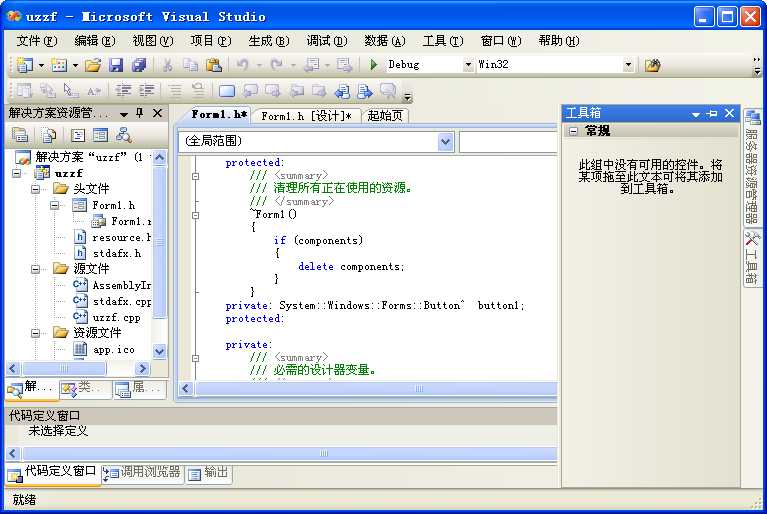Click the Properties icon in Solution Explorer toolbar
767x514 pixels.
click(x=20, y=134)
